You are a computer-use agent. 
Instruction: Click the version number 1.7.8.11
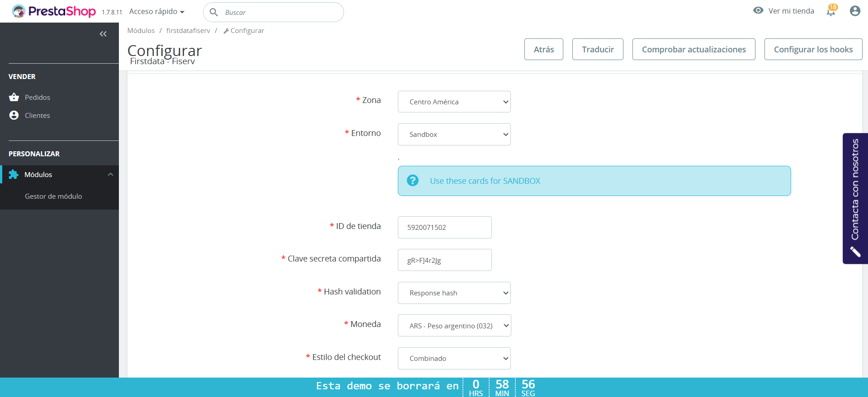tap(112, 12)
